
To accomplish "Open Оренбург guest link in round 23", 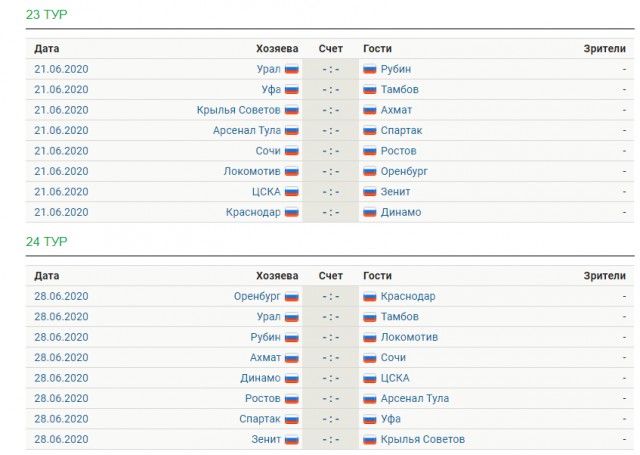I will point(404,171).
